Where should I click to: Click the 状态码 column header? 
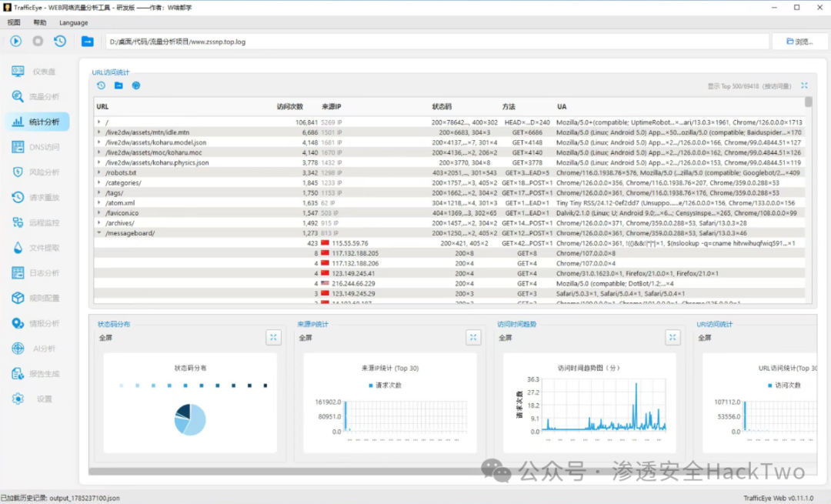click(x=442, y=106)
